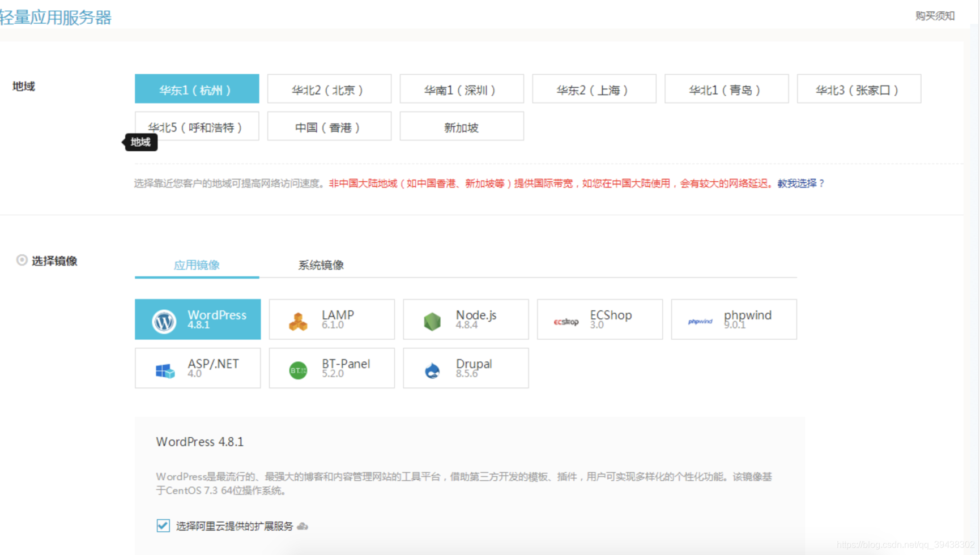This screenshot has height=555, width=980.
Task: Select the LAMP 6.1.0 stack icon
Action: 298,321
